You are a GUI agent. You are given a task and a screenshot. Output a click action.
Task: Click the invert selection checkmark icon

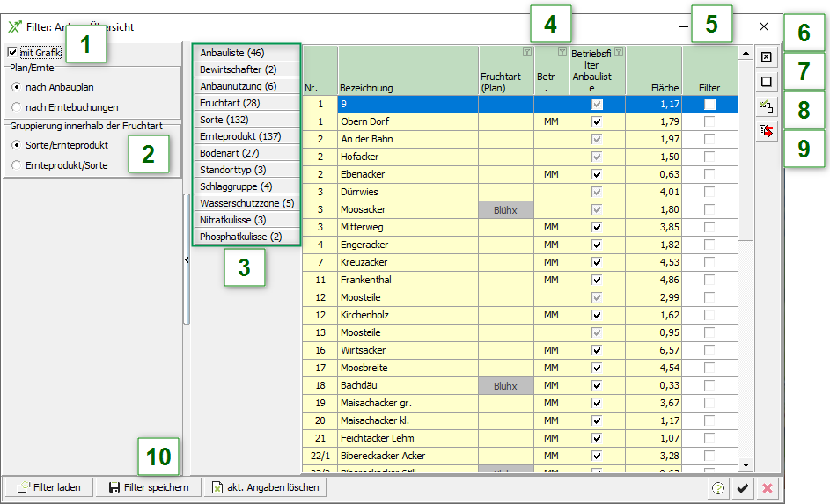pyautogui.click(x=766, y=106)
